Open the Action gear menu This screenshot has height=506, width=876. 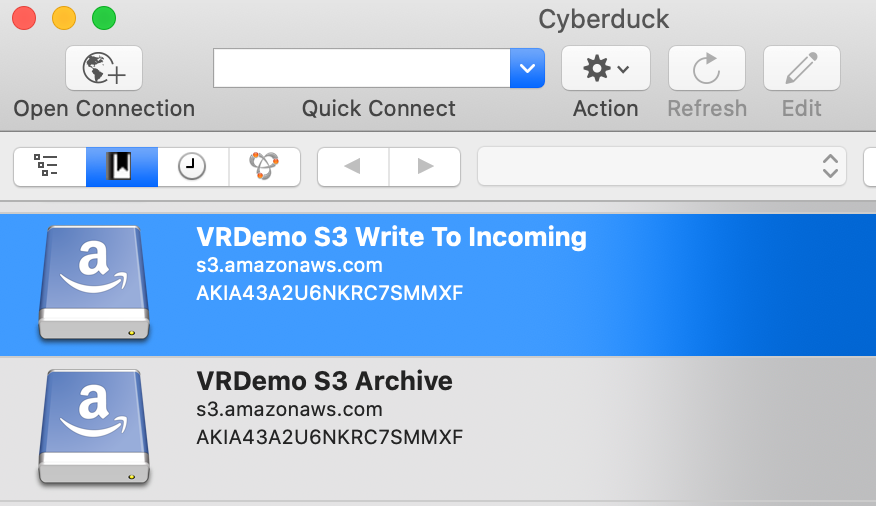point(606,68)
